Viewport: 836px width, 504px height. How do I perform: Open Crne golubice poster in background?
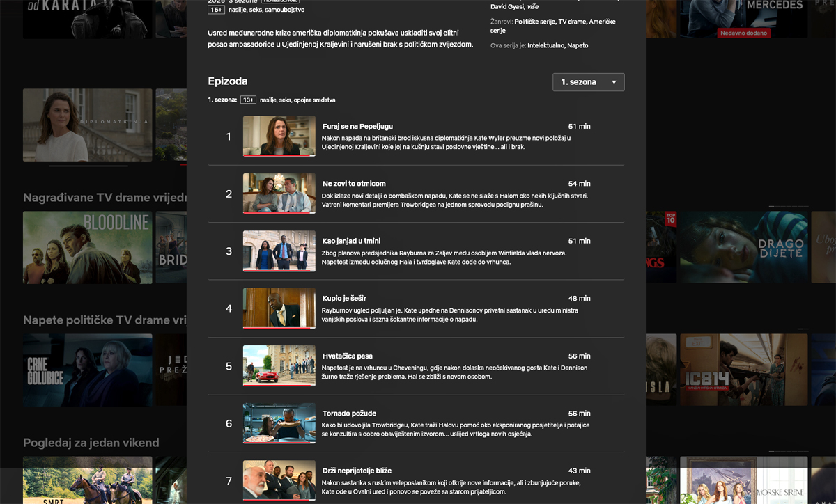coord(87,370)
